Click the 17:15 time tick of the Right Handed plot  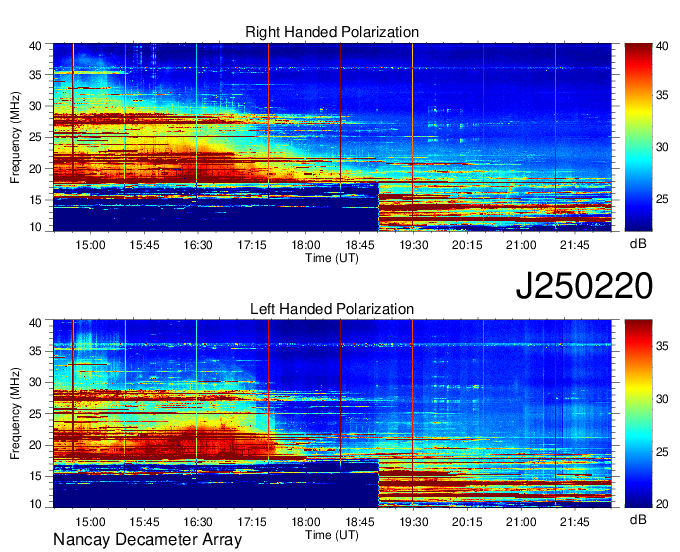pos(252,245)
